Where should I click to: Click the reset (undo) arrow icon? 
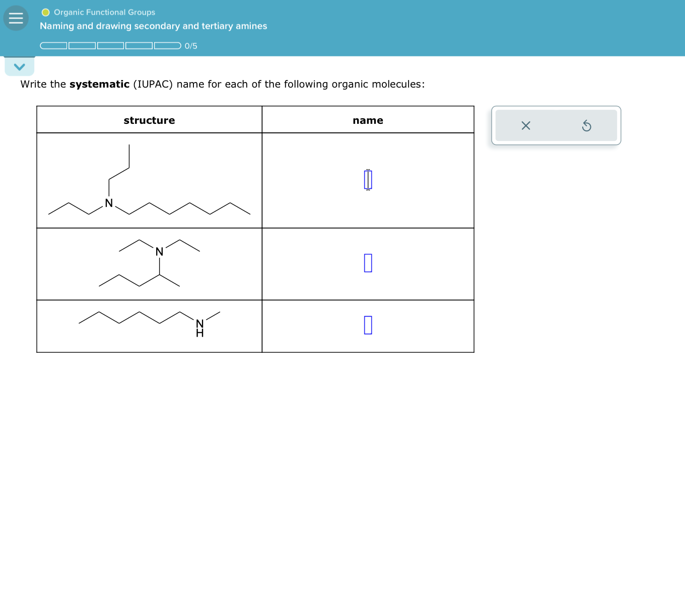[587, 126]
